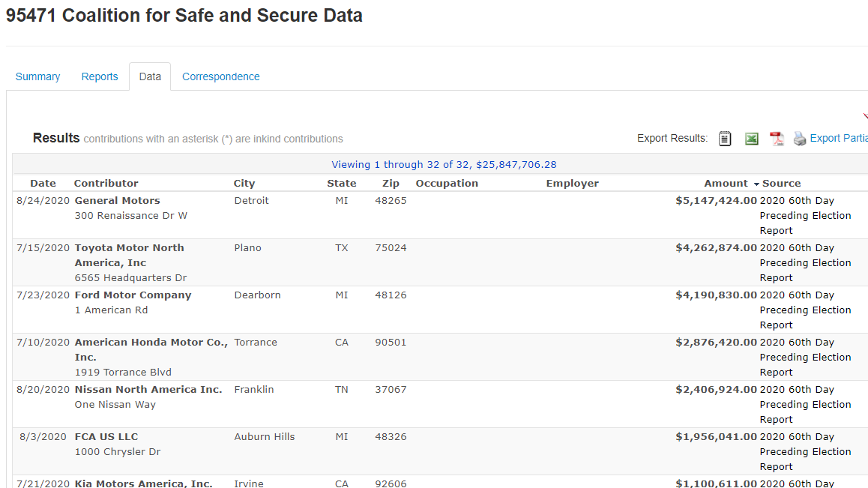
Task: Click the $2,876,420.00 amount
Action: point(716,343)
